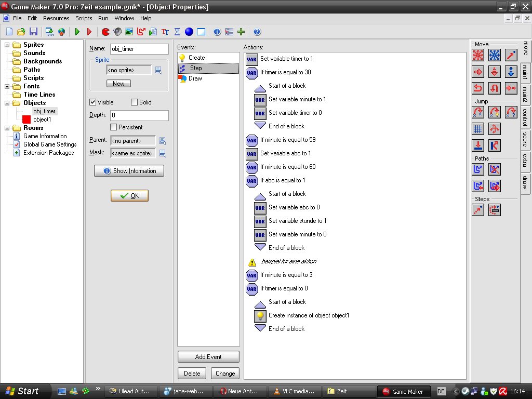The image size is (532, 399).
Task: Select the Align to Grid action icon
Action: click(x=478, y=129)
